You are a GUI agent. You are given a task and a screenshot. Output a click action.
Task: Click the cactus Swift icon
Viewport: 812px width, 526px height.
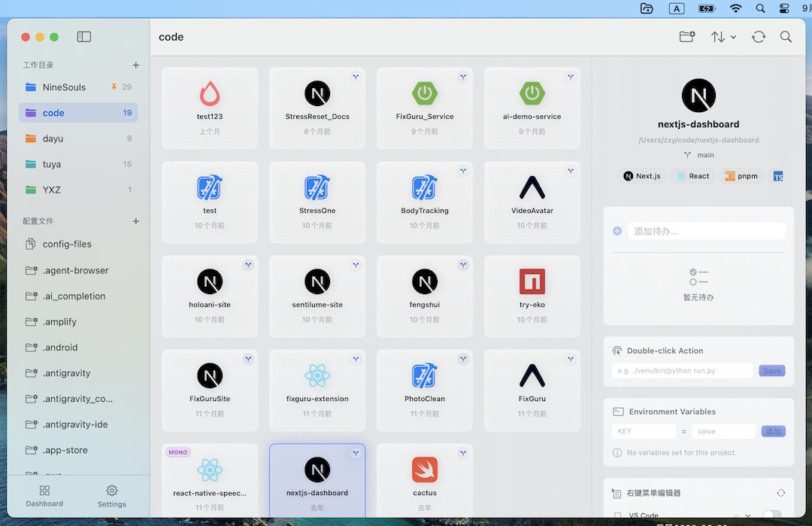(x=425, y=470)
